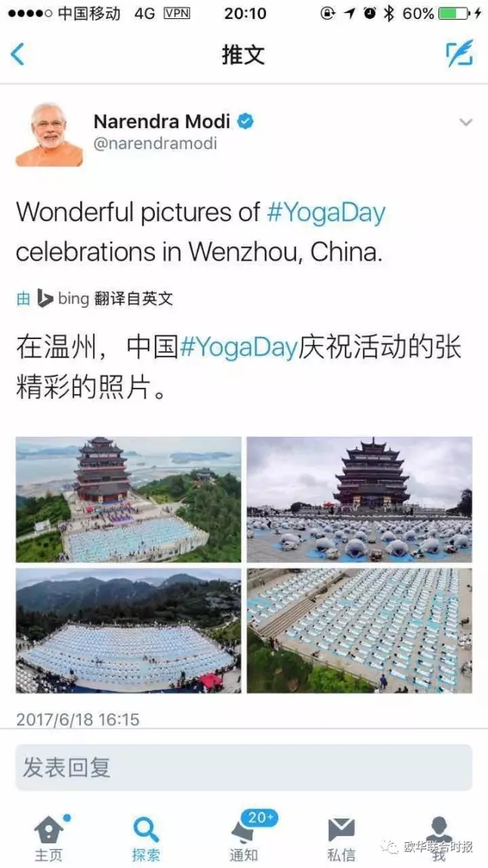Open the compose tweet feather icon

pos(459,53)
